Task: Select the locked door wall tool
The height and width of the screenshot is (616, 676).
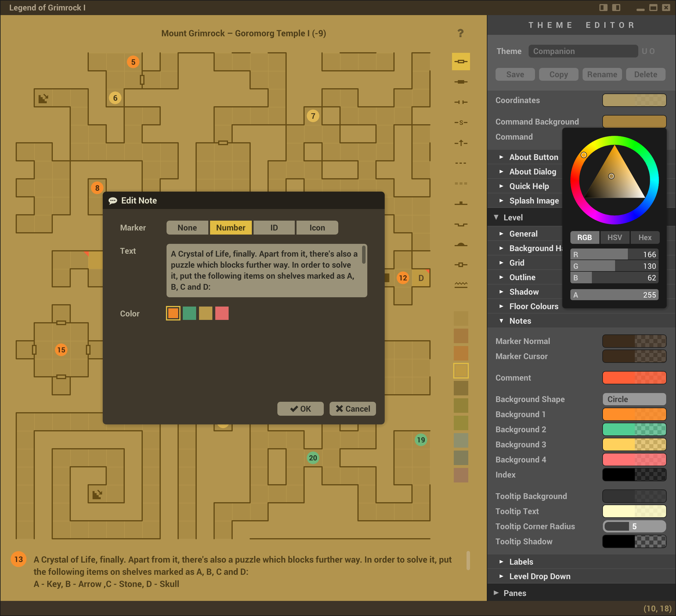Action: (461, 82)
